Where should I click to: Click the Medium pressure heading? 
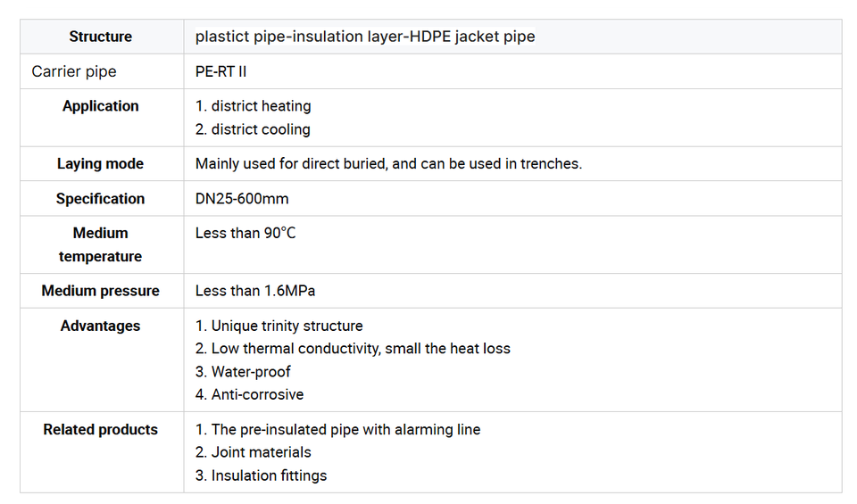pos(101,291)
